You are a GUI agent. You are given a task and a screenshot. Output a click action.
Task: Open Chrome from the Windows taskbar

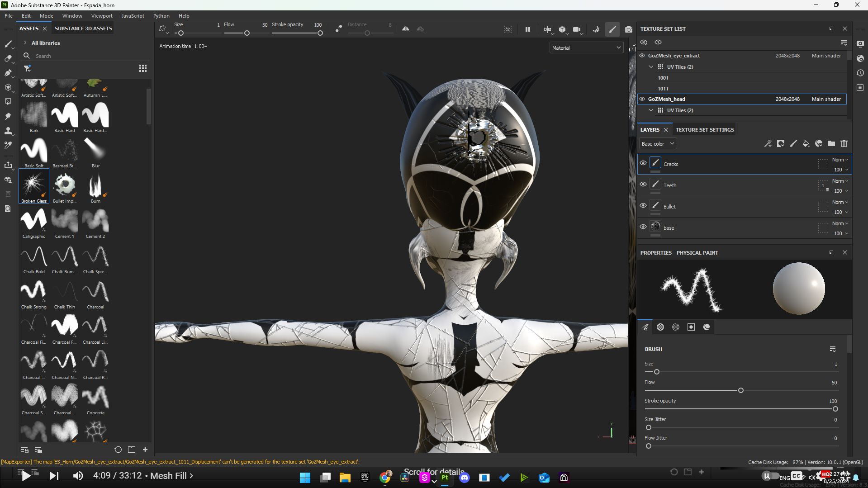pos(385,477)
